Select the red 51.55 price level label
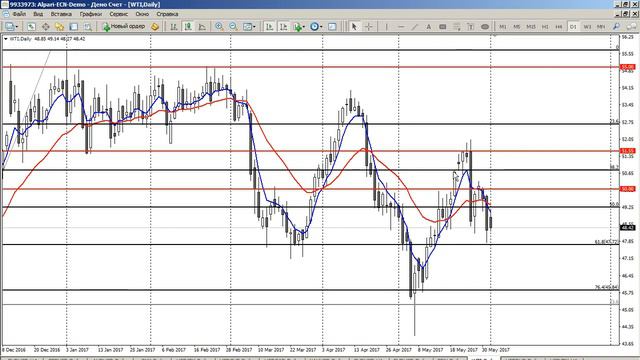Image resolution: width=640 pixels, height=360 pixels. click(x=627, y=151)
